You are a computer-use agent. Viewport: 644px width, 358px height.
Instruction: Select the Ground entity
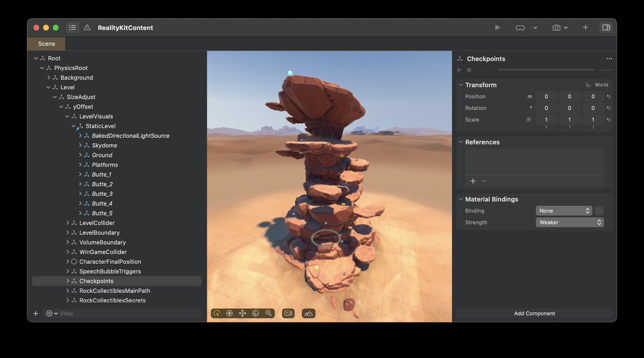(102, 155)
